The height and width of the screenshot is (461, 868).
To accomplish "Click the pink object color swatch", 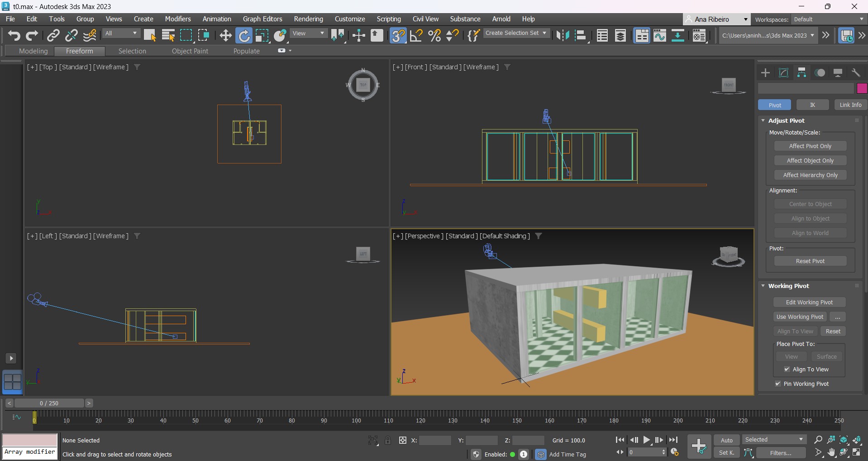I will point(862,88).
